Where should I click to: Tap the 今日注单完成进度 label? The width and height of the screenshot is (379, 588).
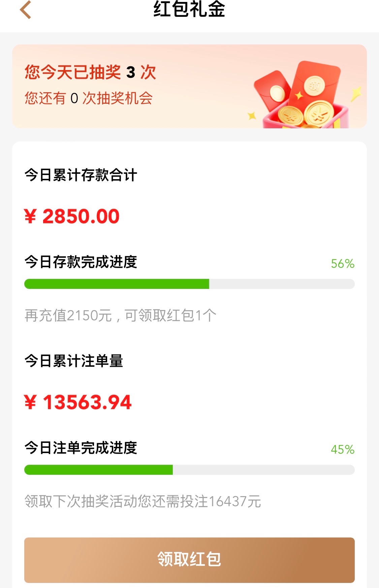(81, 448)
